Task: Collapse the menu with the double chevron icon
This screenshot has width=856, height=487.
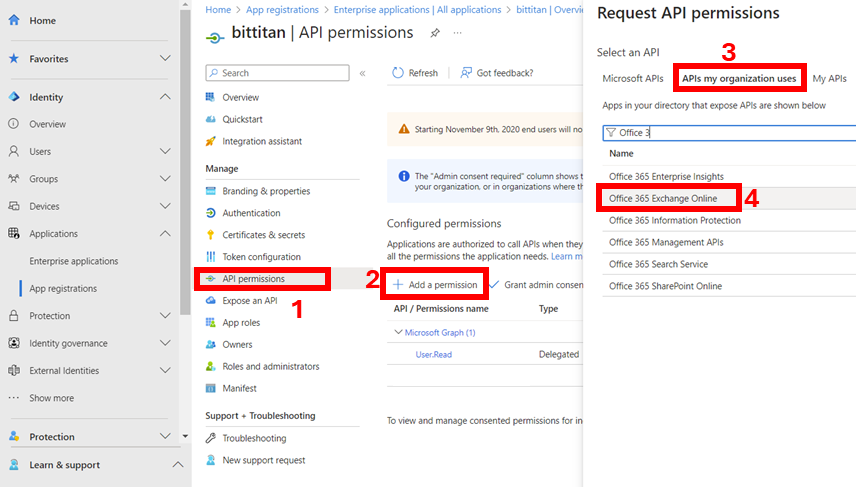Action: (x=362, y=73)
